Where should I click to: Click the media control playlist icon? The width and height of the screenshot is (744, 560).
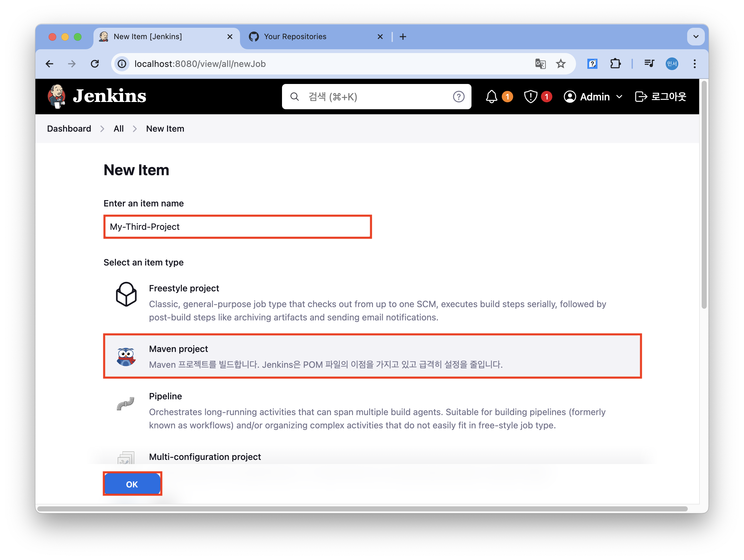(x=649, y=64)
